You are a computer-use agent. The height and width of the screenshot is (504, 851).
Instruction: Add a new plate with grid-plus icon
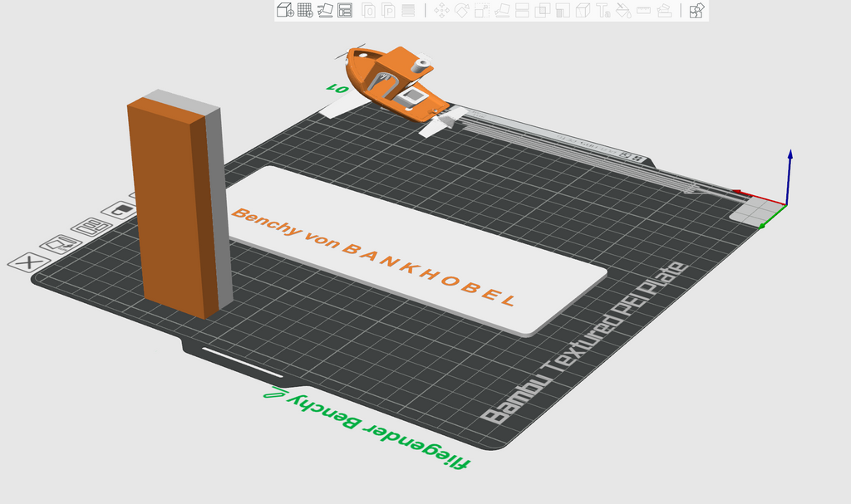305,10
